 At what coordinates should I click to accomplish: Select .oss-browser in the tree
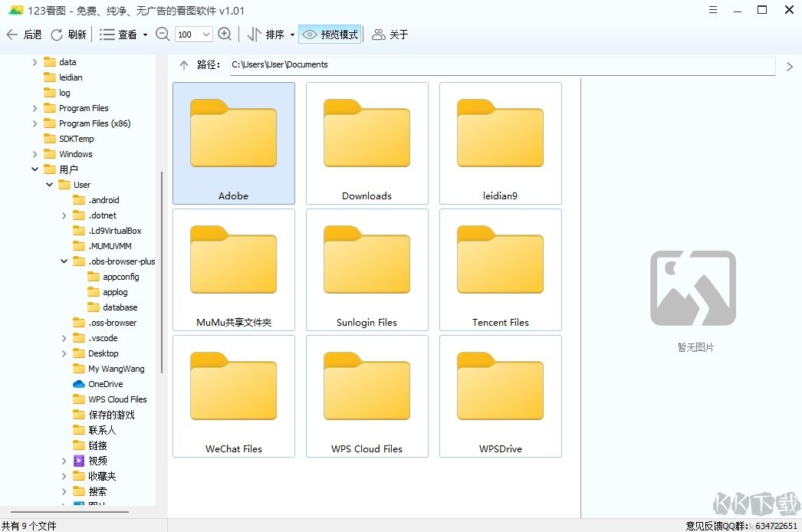[105, 323]
